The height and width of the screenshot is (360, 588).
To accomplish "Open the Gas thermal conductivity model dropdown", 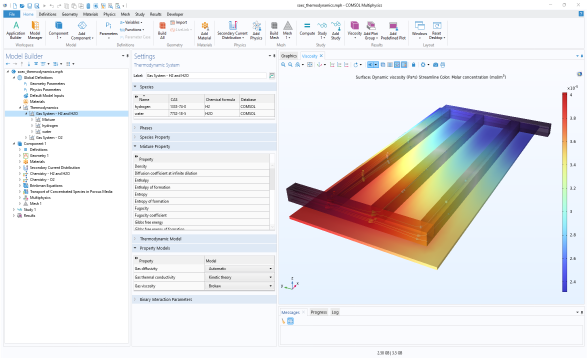I will [x=240, y=278].
